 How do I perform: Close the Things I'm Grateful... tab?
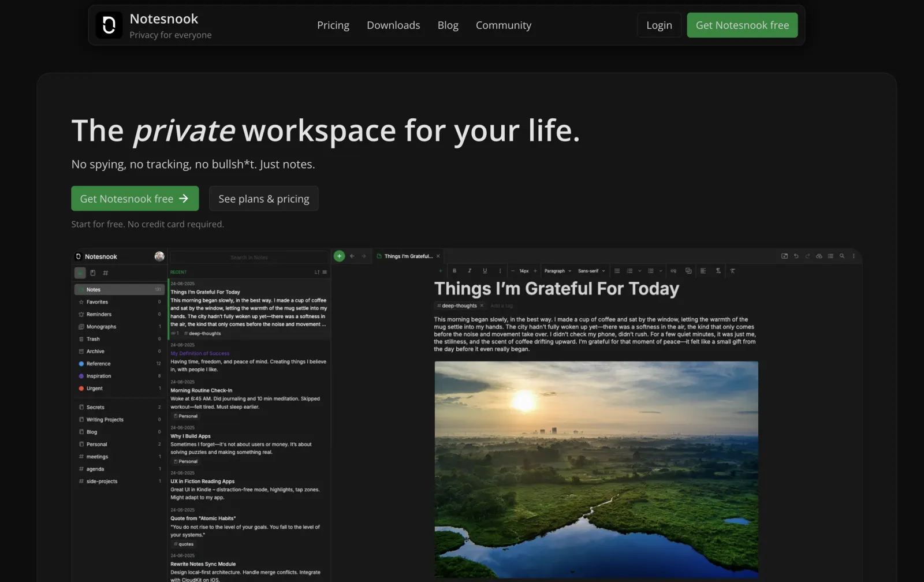point(438,256)
